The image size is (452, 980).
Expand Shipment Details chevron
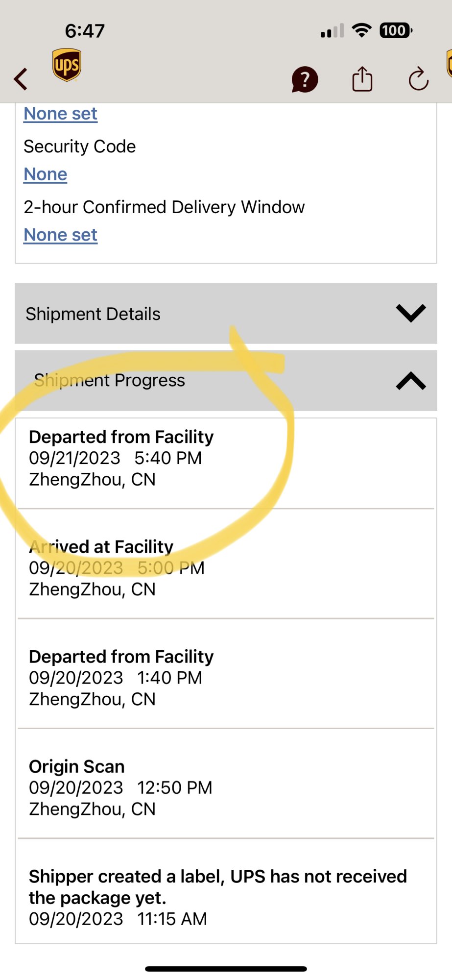[x=411, y=313]
